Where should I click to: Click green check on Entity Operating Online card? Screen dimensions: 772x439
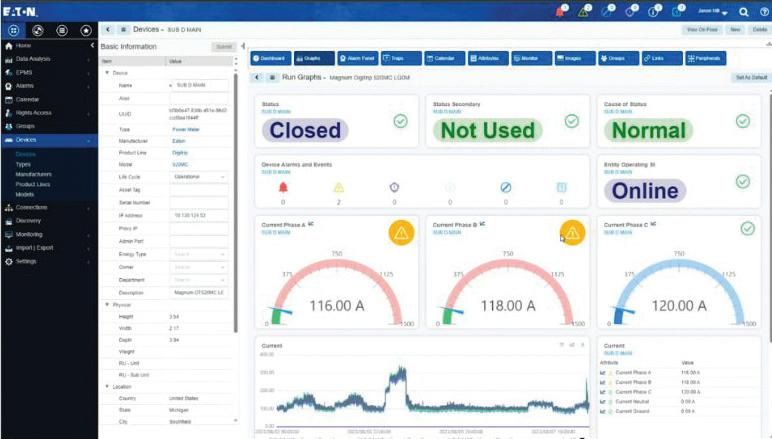click(x=742, y=182)
